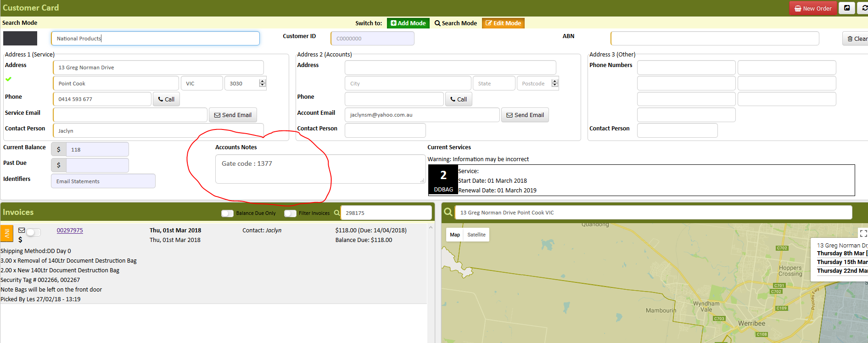868x343 pixels.
Task: Send Email to the account email address
Action: [x=525, y=115]
